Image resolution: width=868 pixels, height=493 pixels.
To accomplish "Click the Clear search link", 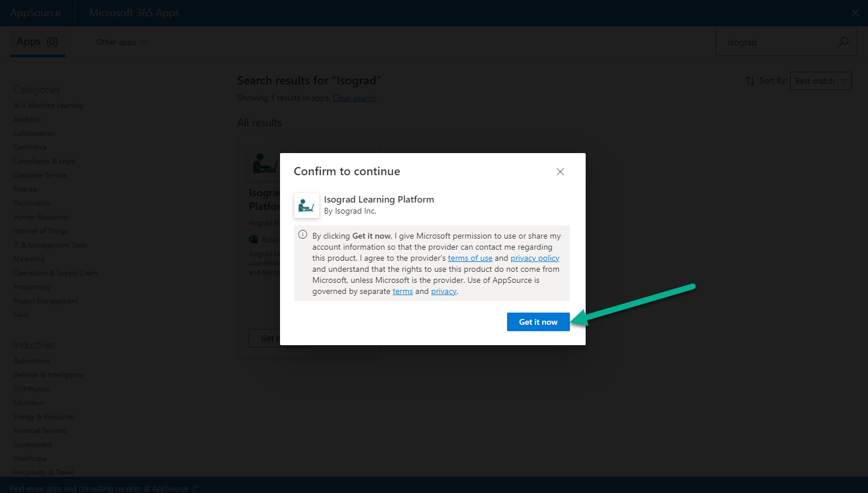I will pos(354,98).
